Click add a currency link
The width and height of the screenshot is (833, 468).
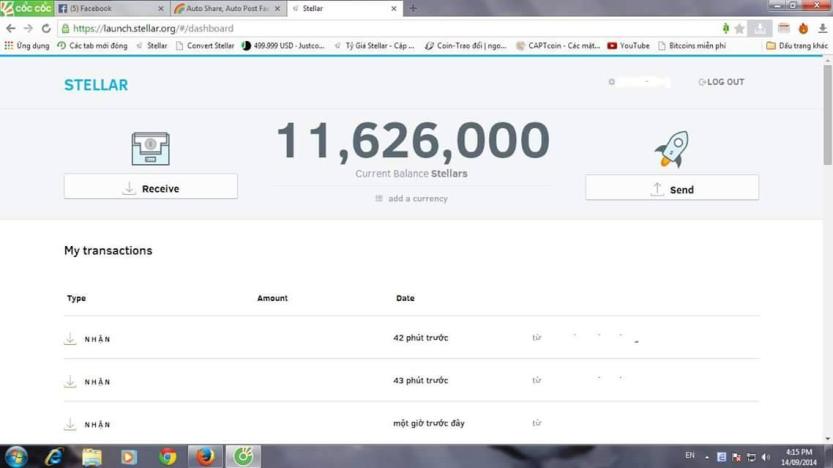[411, 199]
